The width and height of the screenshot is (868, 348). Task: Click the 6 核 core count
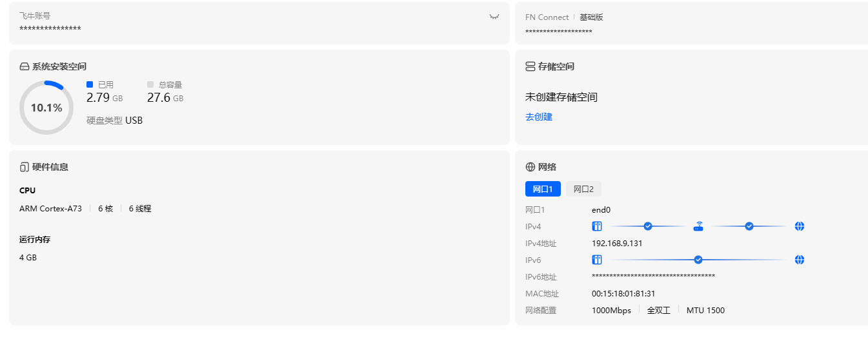pos(105,209)
